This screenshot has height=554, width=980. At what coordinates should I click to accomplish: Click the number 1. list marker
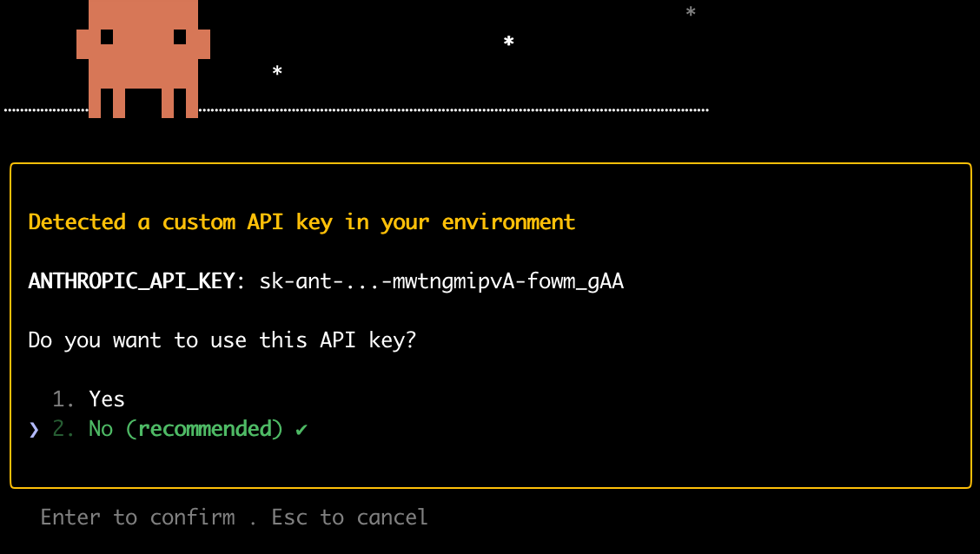[x=64, y=399]
